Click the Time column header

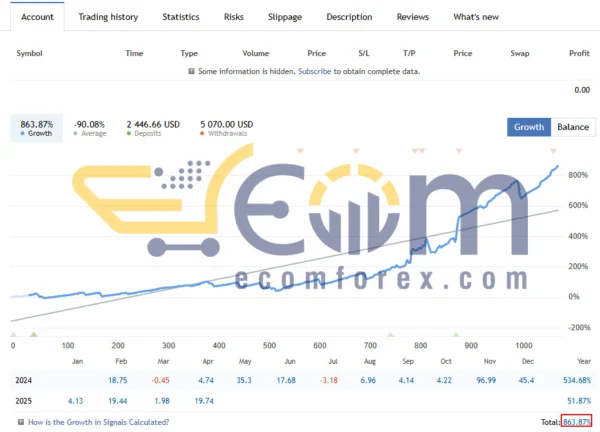point(134,53)
